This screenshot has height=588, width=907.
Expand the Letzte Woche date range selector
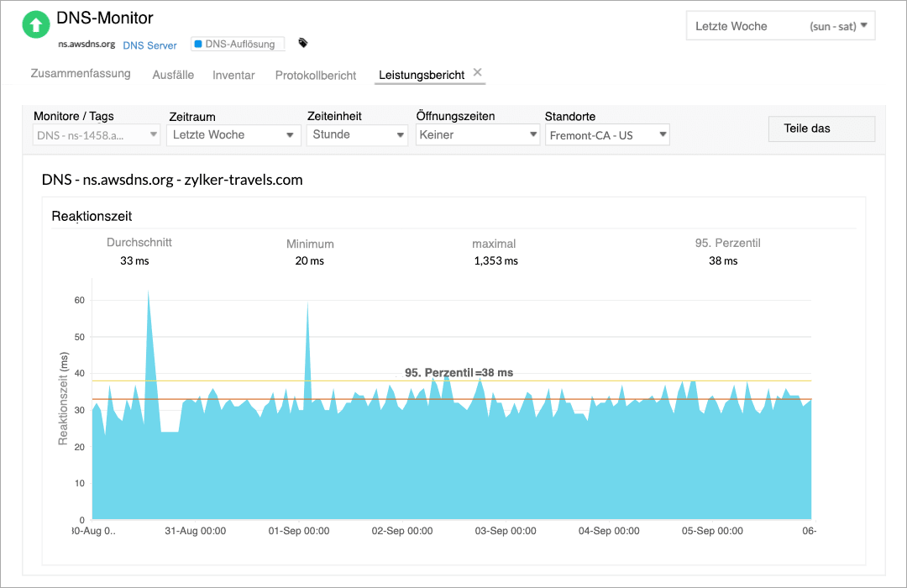pos(233,134)
